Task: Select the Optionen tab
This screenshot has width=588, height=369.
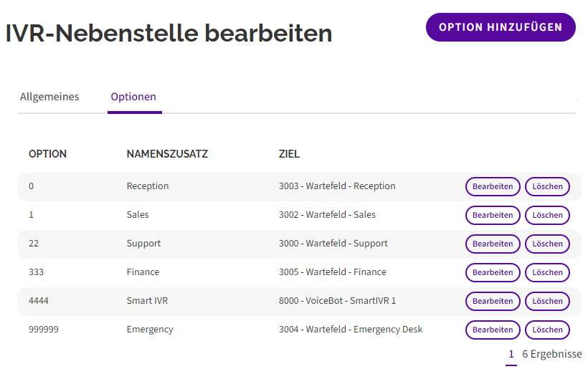Action: pyautogui.click(x=133, y=97)
